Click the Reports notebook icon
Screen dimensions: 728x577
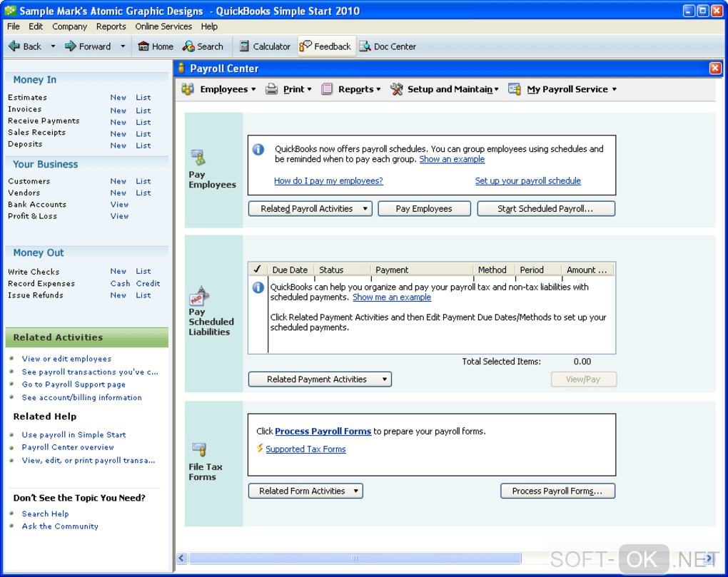coord(327,89)
